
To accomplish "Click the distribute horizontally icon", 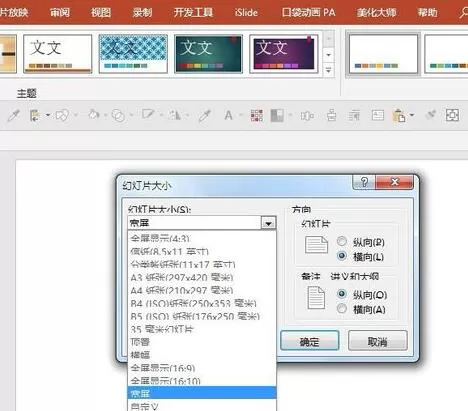I will click(x=307, y=116).
